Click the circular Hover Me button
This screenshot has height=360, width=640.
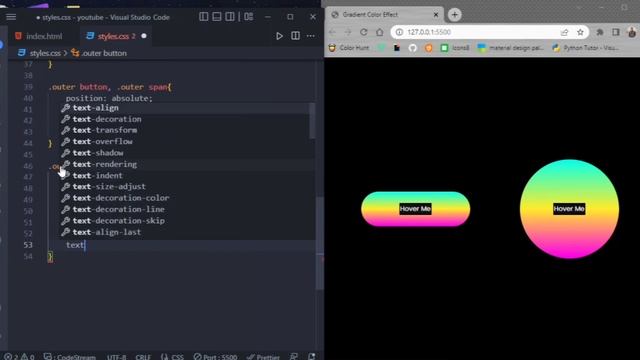pos(569,209)
